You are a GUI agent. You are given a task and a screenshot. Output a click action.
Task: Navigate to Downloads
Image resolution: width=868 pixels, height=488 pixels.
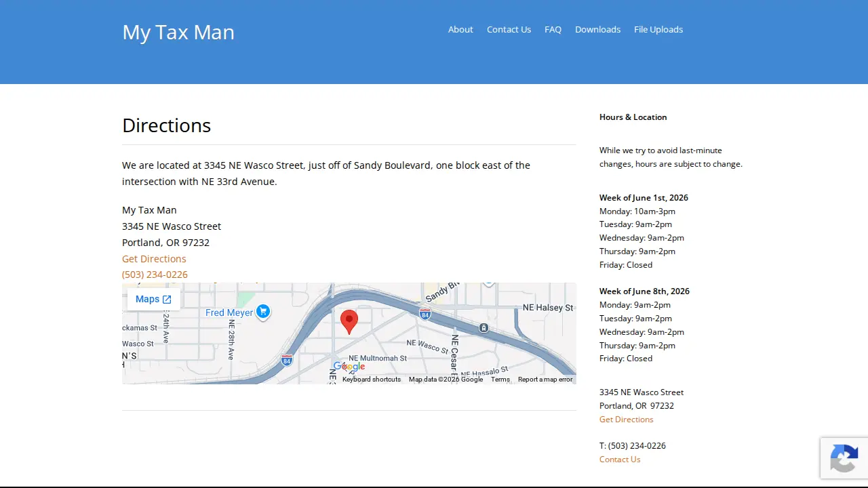[x=597, y=29]
